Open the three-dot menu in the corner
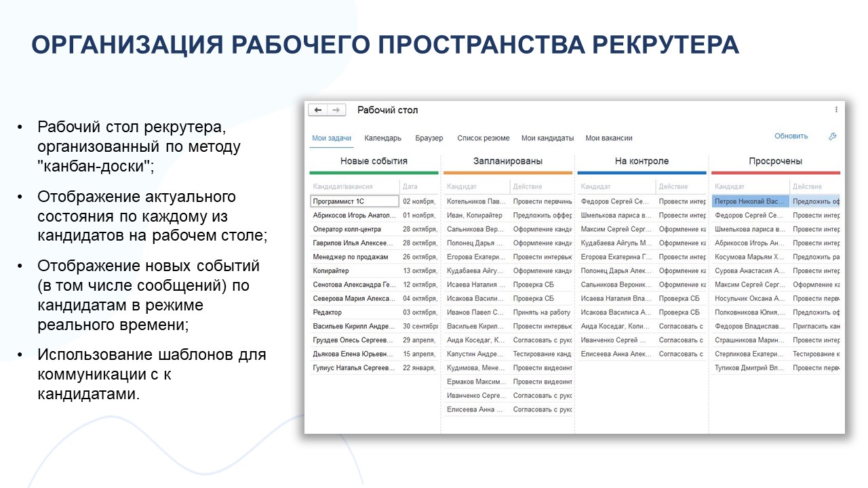Viewport: 868px width, 488px height. 837,109
